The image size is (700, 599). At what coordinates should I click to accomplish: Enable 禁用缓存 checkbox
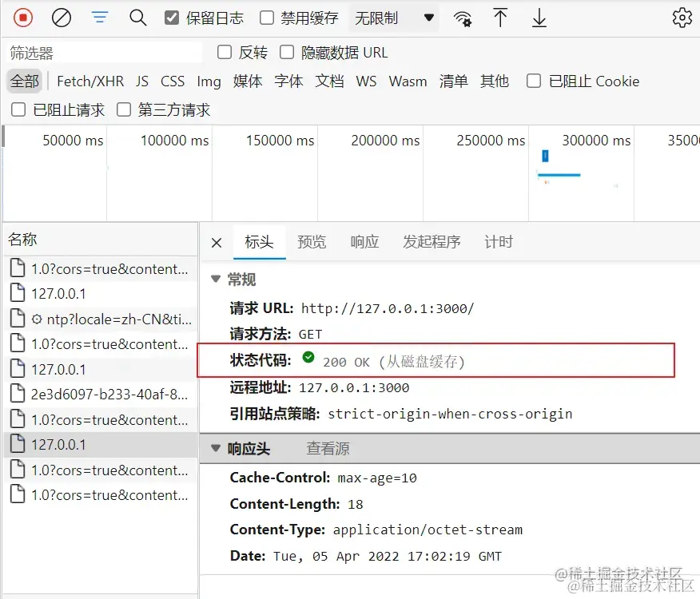pyautogui.click(x=267, y=18)
